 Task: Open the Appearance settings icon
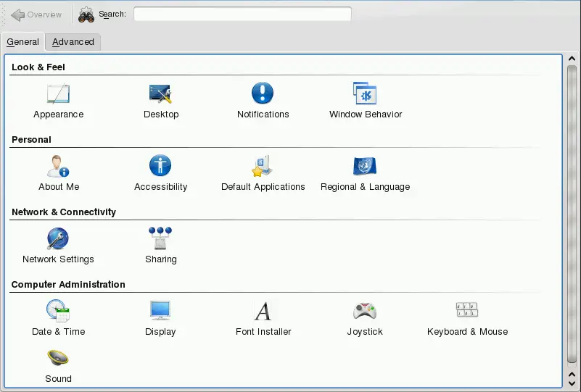coord(58,94)
